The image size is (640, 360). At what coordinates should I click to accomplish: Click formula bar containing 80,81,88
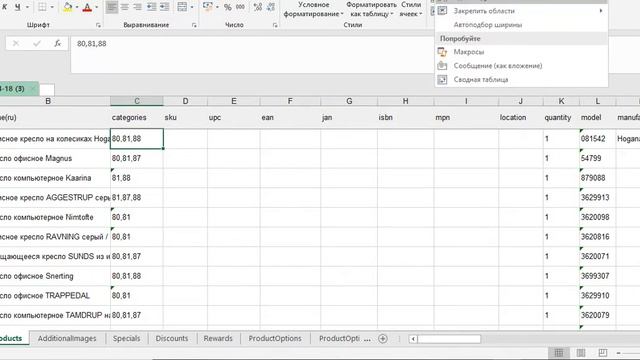point(252,54)
